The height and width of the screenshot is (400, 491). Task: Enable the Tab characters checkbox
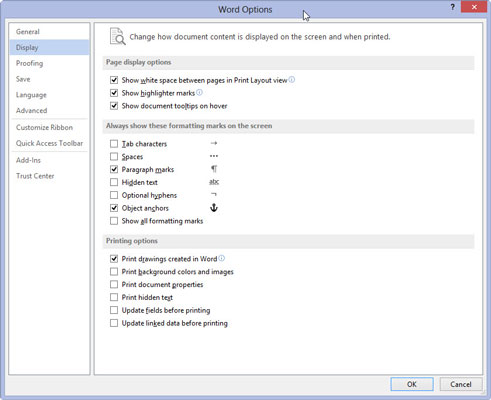(114, 144)
